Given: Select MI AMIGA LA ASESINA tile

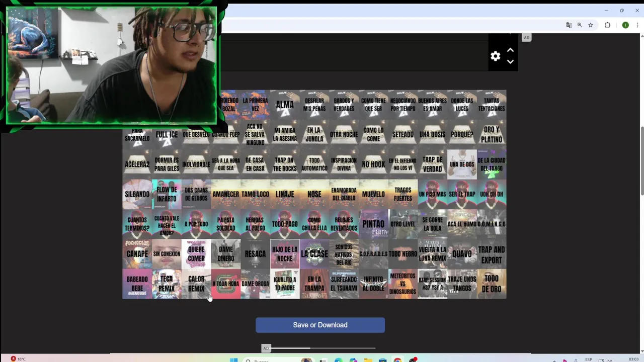Looking at the screenshot, I should 285,134.
